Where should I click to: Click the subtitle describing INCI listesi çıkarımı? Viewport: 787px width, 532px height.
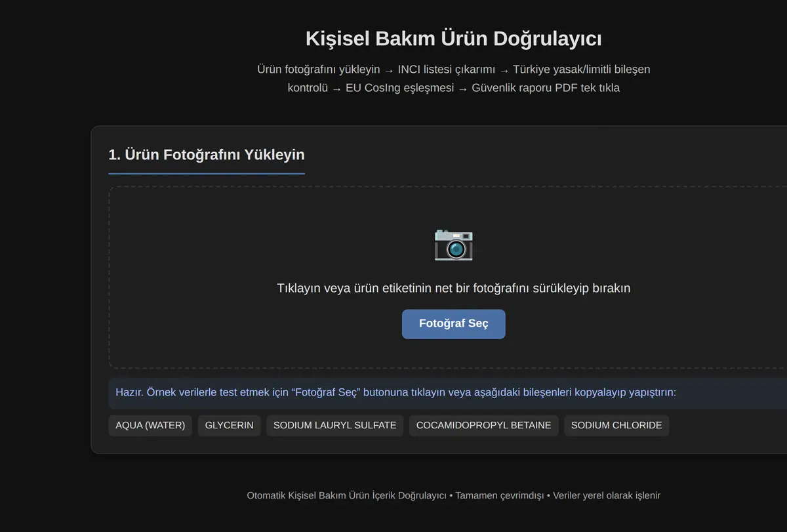pos(453,69)
